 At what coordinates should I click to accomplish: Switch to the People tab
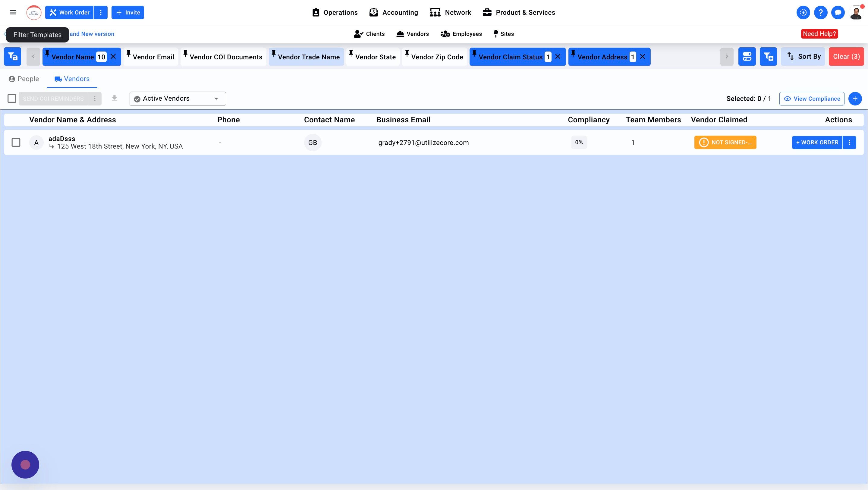[x=24, y=79]
